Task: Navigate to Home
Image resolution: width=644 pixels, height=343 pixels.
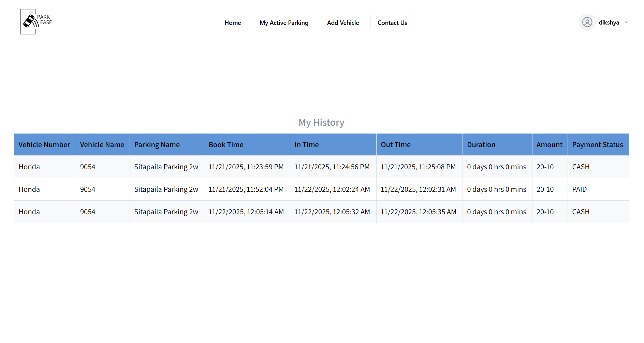Action: click(x=233, y=22)
